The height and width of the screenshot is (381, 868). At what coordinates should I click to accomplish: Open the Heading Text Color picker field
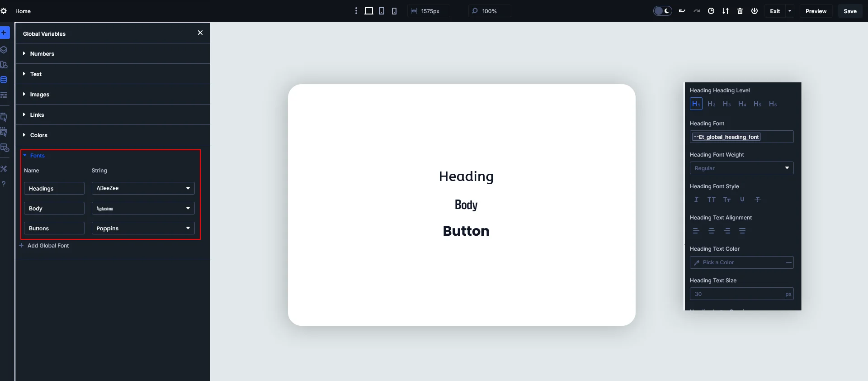741,262
